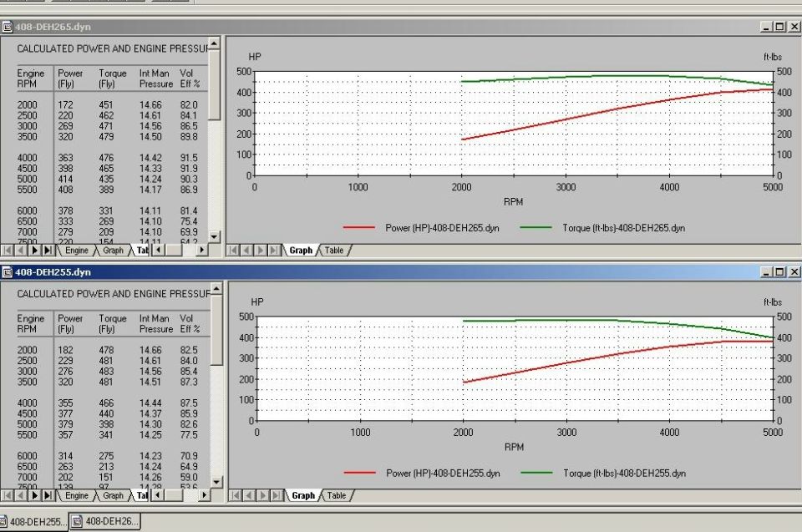Switch to Table tab in DEH265 right pane
This screenshot has width=802, height=532.
[x=334, y=251]
